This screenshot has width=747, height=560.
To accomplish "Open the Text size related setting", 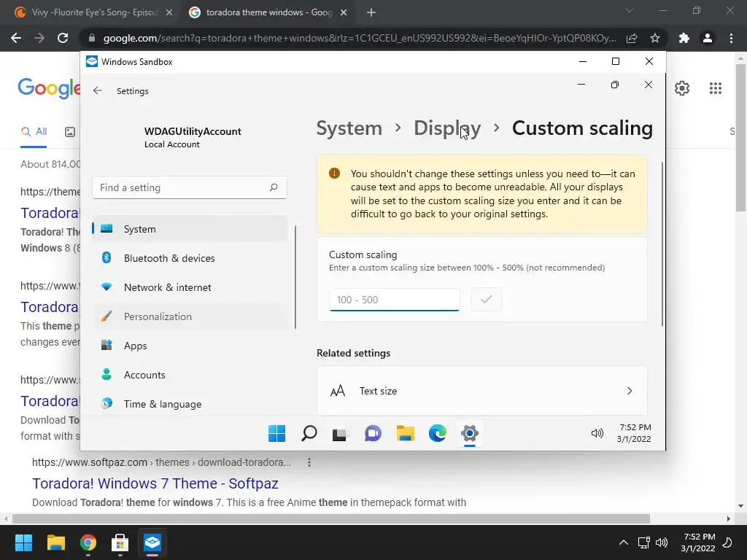I will point(481,391).
